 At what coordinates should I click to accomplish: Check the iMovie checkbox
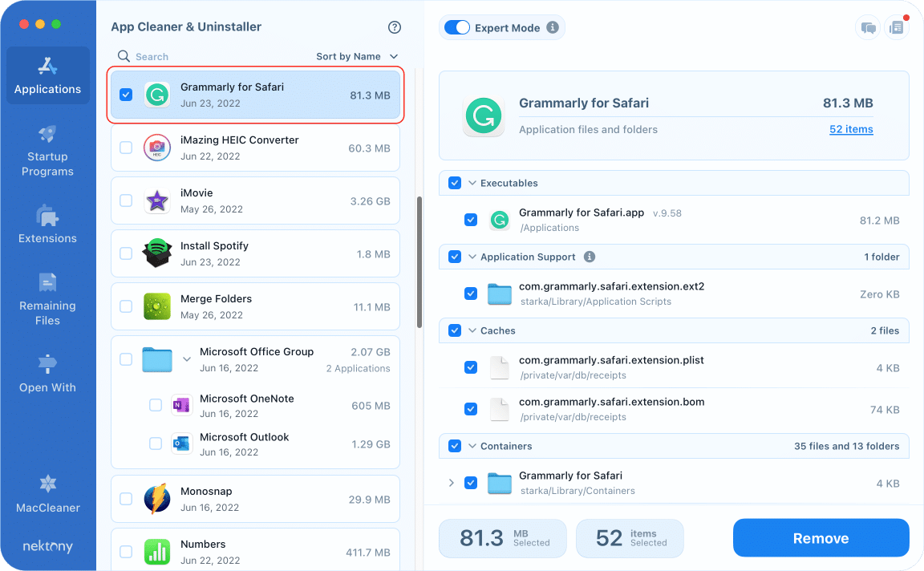click(126, 201)
